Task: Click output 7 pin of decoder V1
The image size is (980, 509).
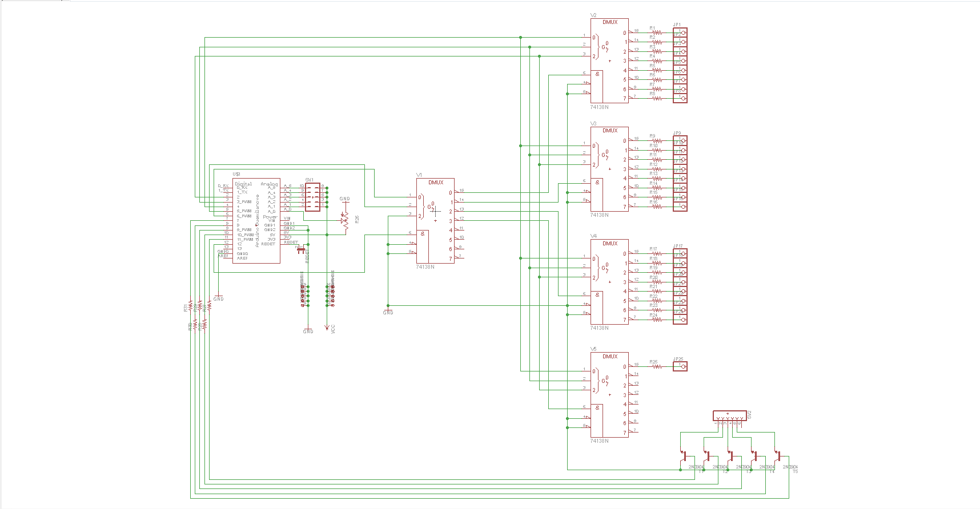Action: click(x=459, y=258)
